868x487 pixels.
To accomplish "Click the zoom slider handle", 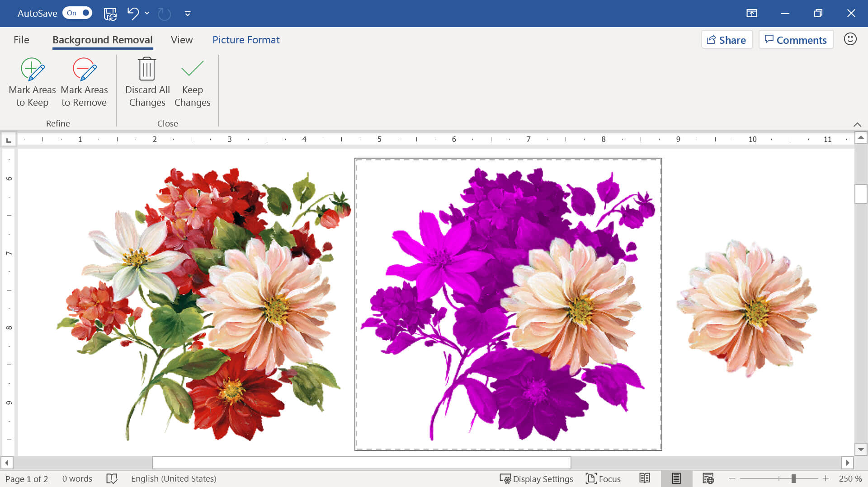I will (x=793, y=478).
